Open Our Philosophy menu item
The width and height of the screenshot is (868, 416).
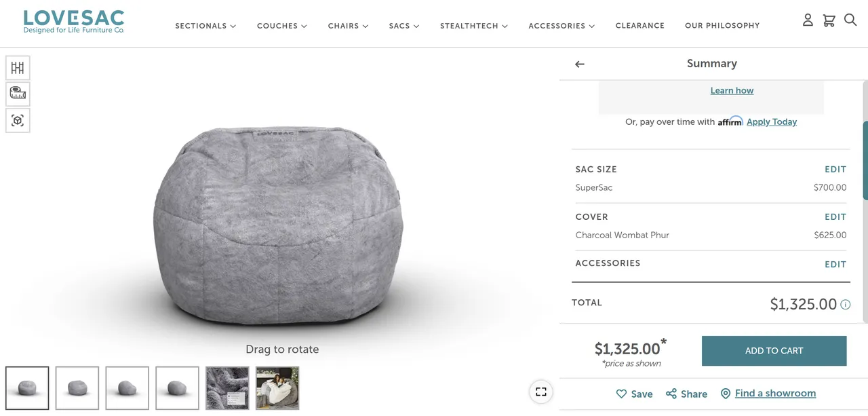(x=722, y=26)
